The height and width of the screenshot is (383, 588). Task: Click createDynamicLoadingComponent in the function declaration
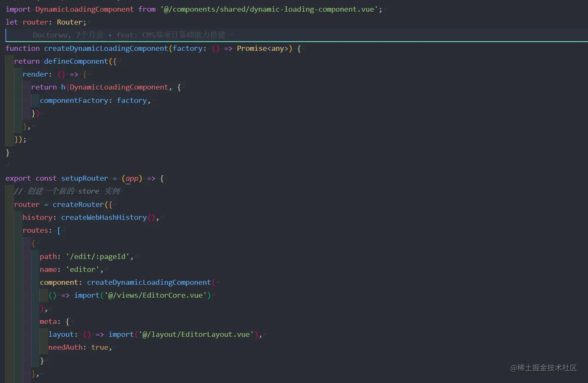coord(106,48)
